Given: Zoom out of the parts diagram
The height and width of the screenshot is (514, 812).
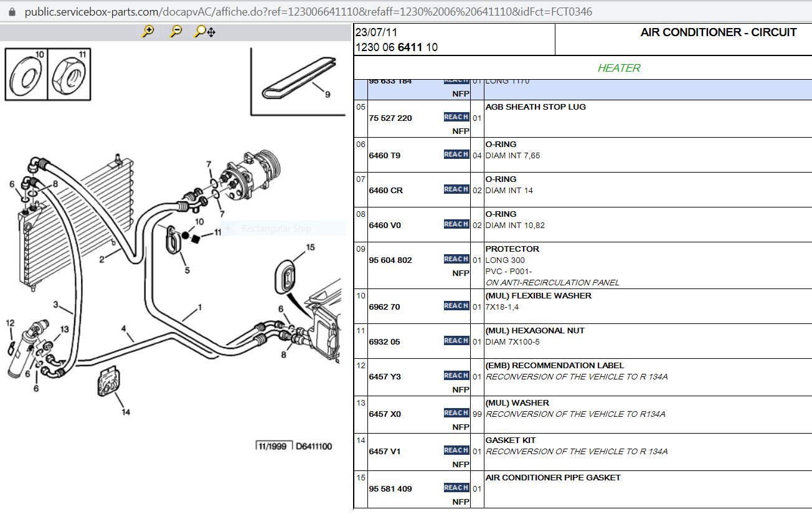Looking at the screenshot, I should 176,31.
